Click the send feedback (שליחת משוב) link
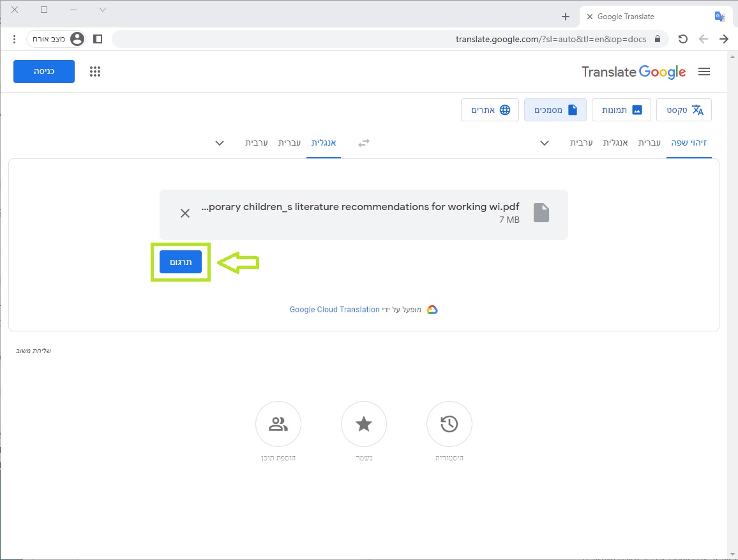Image resolution: width=738 pixels, height=560 pixels. tap(34, 351)
